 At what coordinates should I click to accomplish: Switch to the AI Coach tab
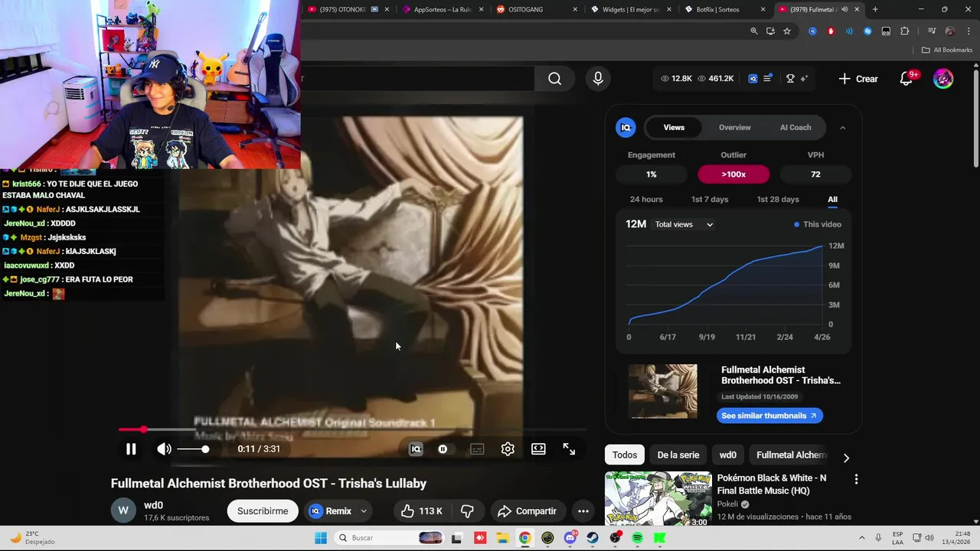coord(795,128)
